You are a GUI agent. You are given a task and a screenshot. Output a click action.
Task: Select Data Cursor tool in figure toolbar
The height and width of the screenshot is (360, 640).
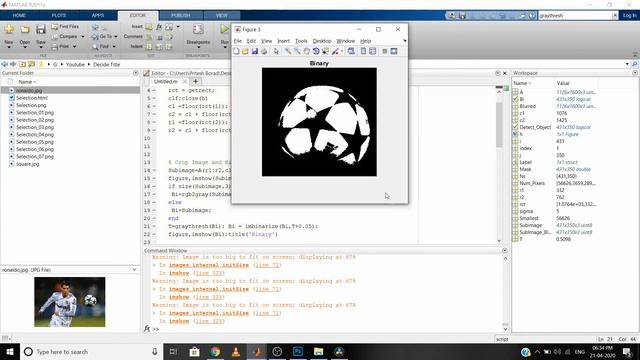pyautogui.click(x=325, y=51)
